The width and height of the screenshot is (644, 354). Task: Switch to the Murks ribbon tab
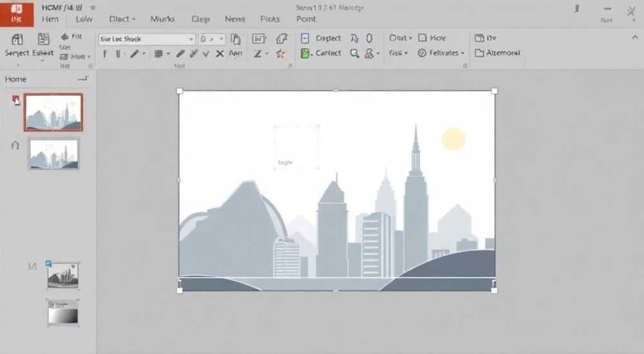[163, 19]
